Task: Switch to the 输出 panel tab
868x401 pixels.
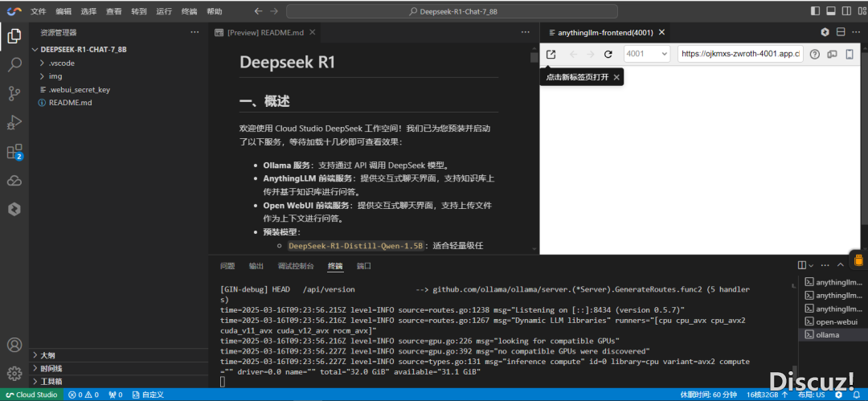Action: pyautogui.click(x=256, y=266)
